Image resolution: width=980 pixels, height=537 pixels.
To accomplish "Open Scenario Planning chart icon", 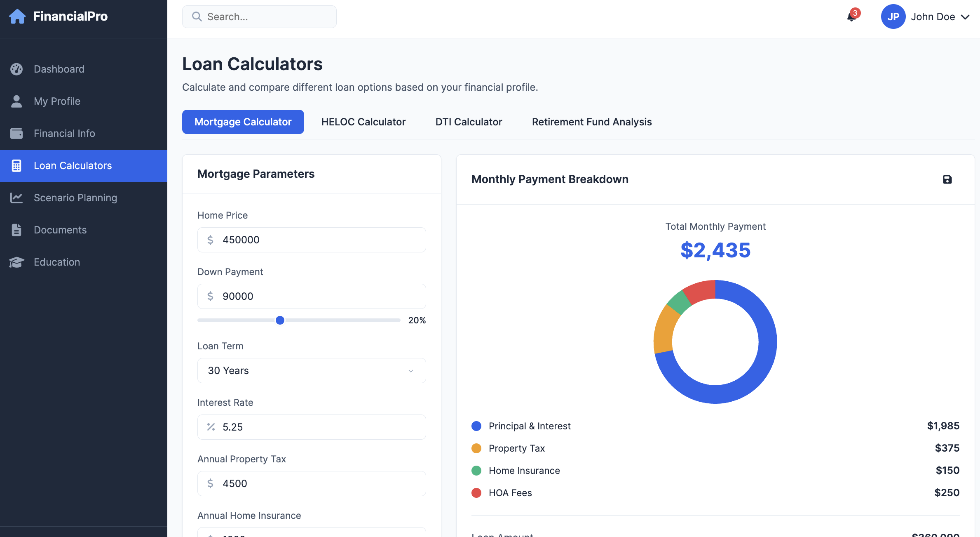I will (16, 198).
